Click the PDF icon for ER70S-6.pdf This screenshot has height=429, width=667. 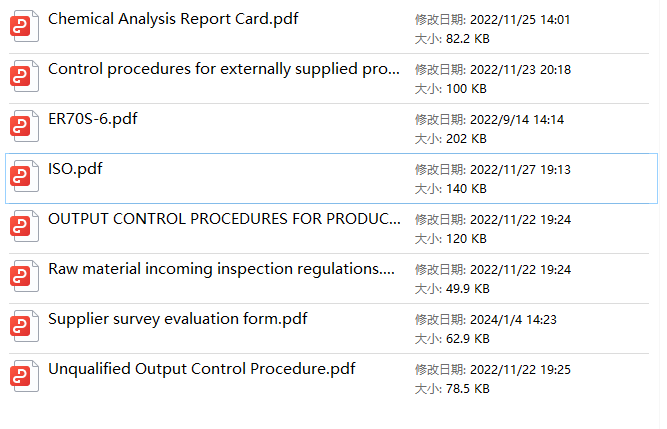tap(24, 127)
